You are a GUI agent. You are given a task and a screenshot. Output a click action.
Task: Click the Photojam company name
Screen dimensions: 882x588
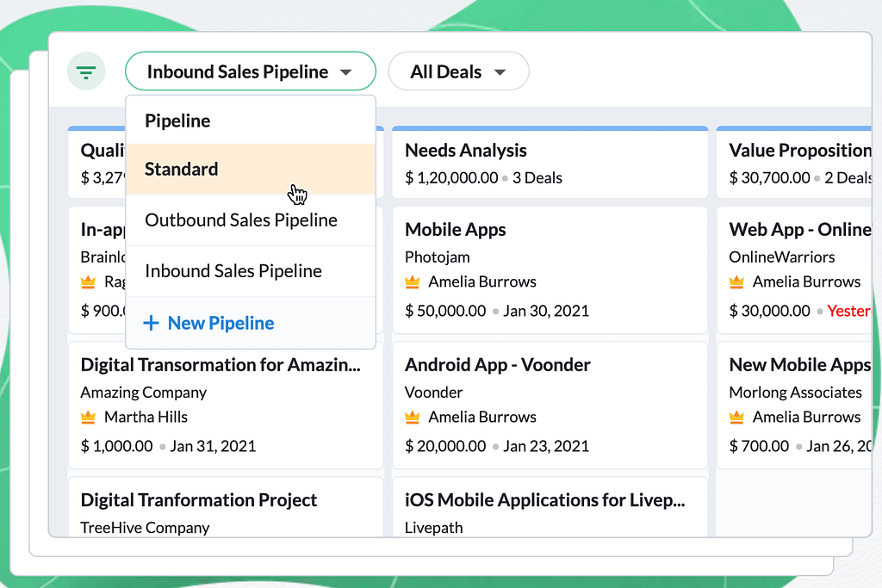[x=437, y=257]
